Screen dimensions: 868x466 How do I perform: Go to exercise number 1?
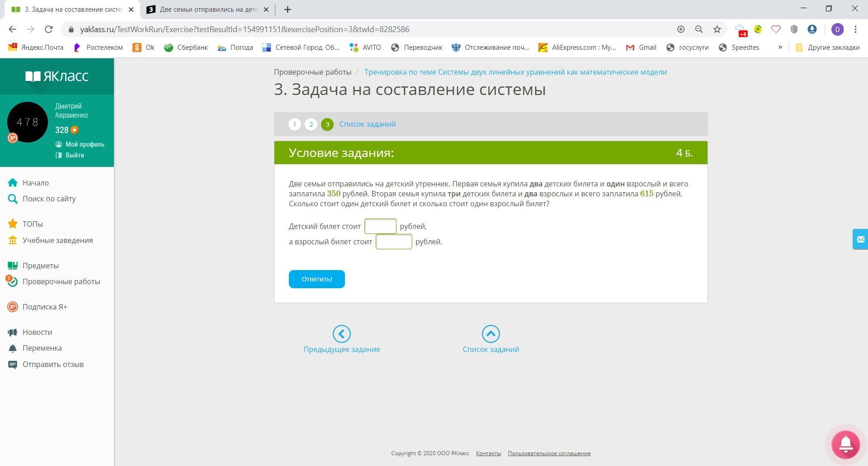(295, 124)
